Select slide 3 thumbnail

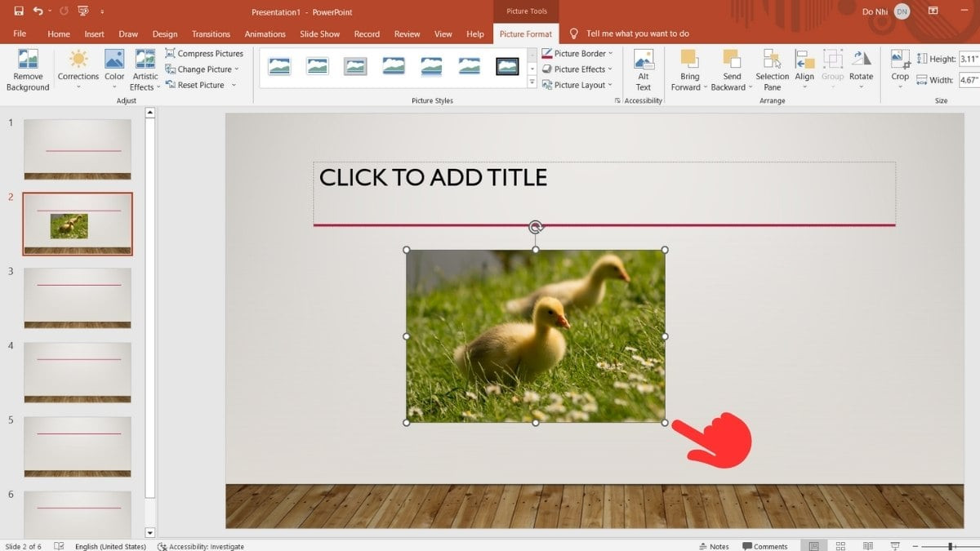click(78, 298)
